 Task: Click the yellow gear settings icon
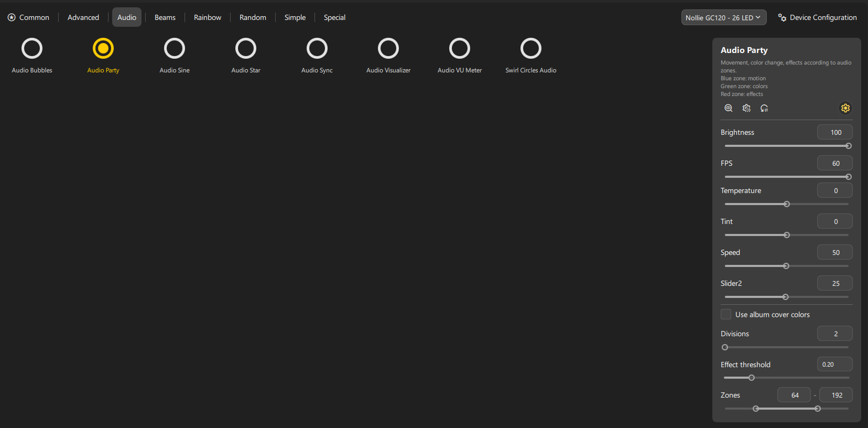coord(845,108)
